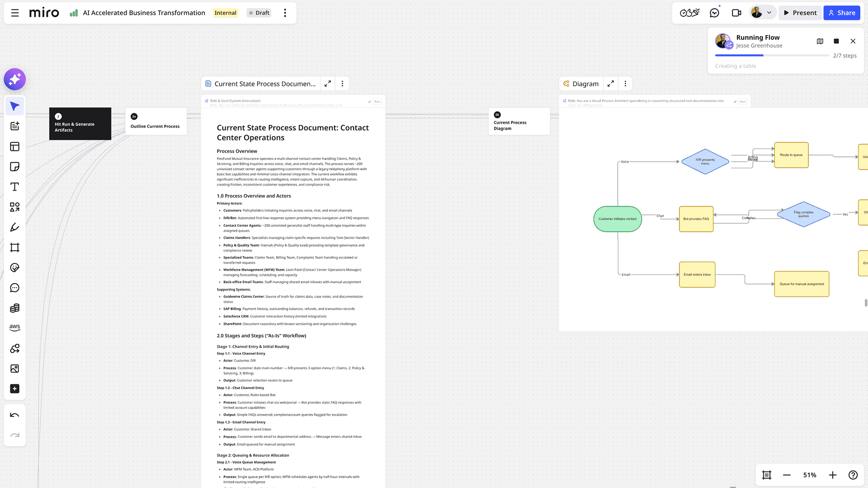
Task: Click the zoom in plus control
Action: point(833,475)
